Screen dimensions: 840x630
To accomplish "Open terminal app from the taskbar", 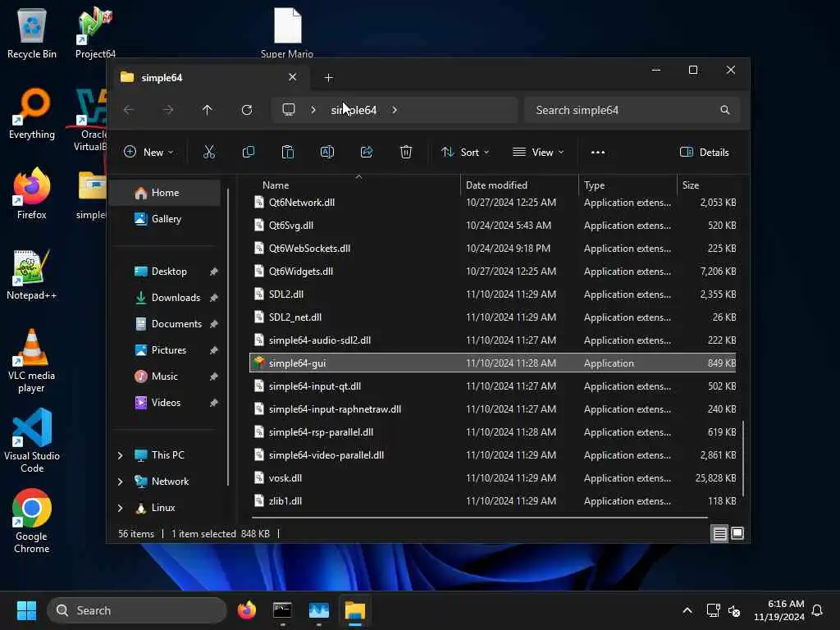I will [282, 610].
